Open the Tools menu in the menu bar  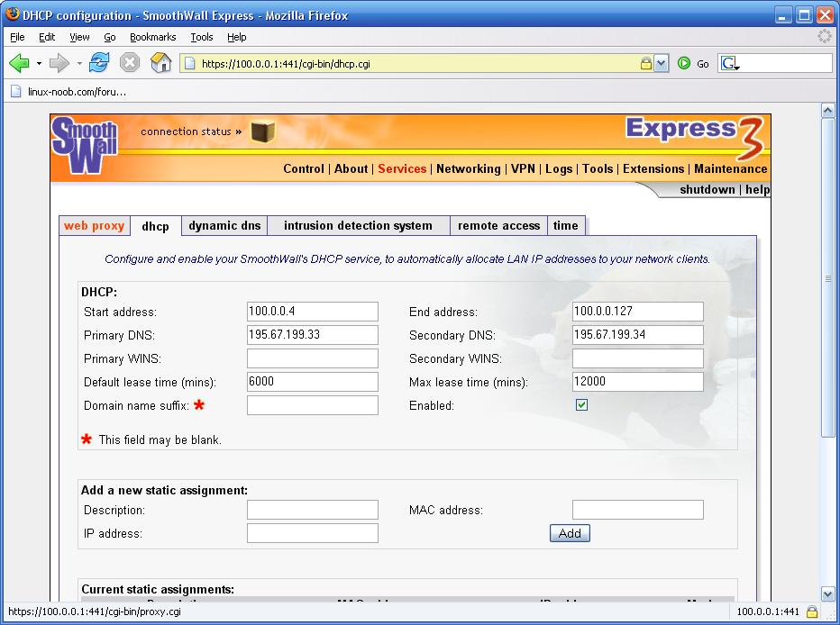[202, 37]
